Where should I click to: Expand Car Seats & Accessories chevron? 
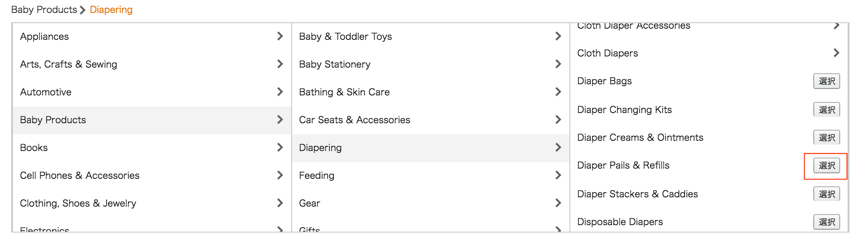pos(558,120)
